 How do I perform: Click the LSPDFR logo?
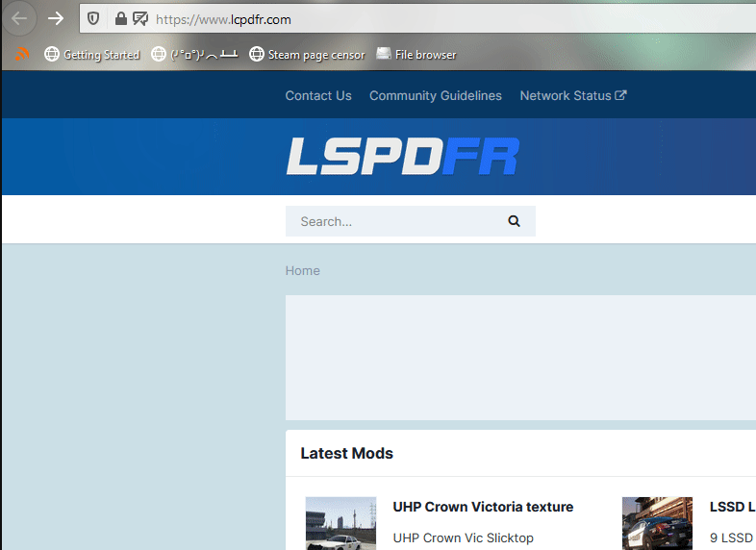point(403,156)
